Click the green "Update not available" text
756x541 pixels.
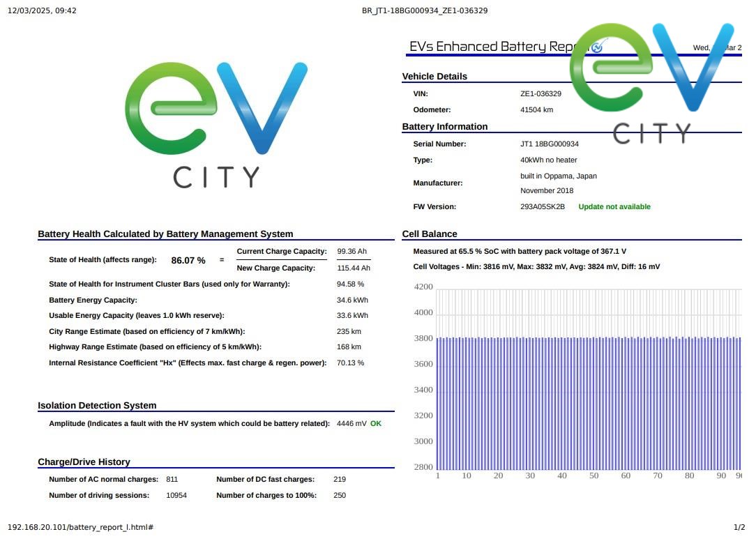[614, 207]
